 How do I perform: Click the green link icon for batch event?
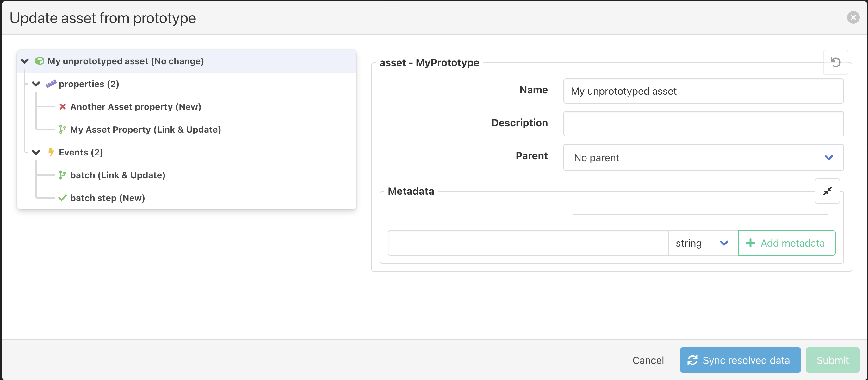point(62,175)
